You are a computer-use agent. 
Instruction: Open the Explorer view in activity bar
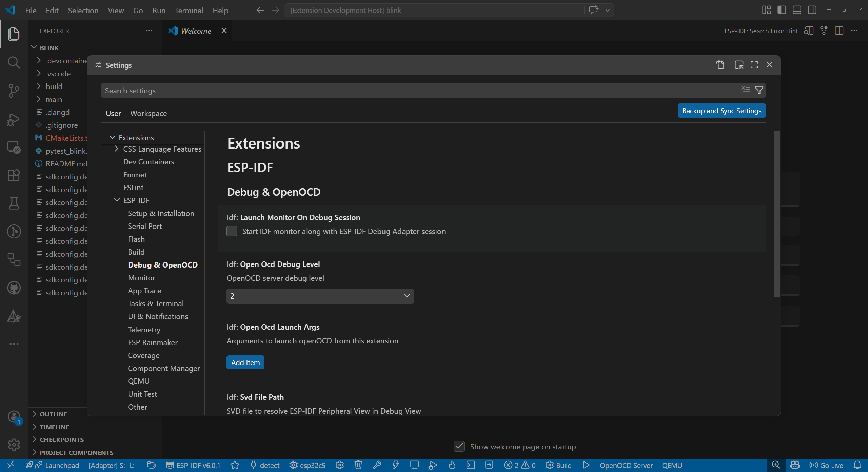[x=14, y=34]
